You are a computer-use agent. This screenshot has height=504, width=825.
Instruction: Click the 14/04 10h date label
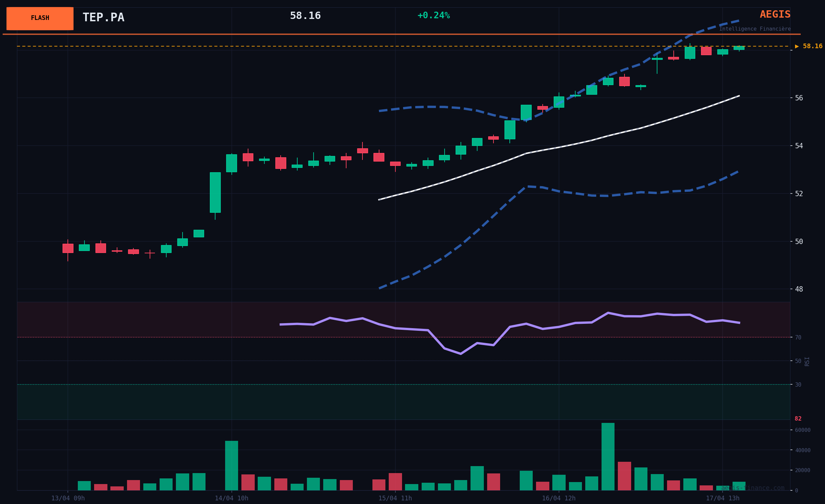[231, 498]
